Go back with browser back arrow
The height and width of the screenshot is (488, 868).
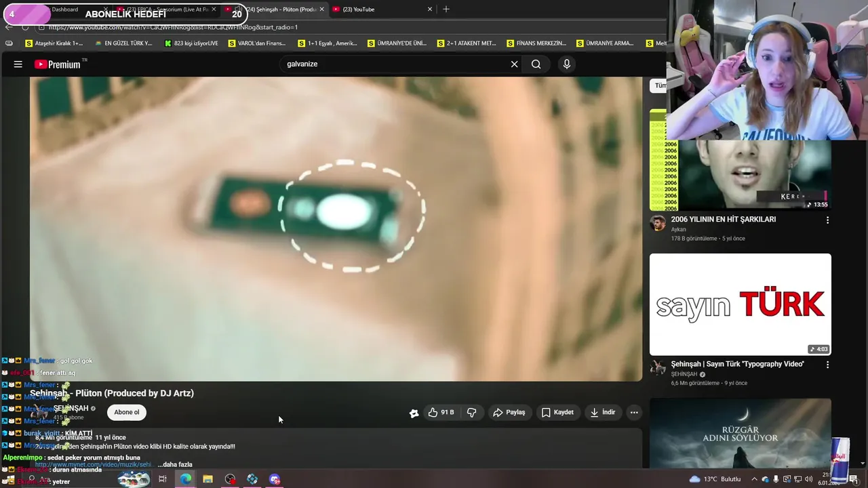[x=8, y=27]
